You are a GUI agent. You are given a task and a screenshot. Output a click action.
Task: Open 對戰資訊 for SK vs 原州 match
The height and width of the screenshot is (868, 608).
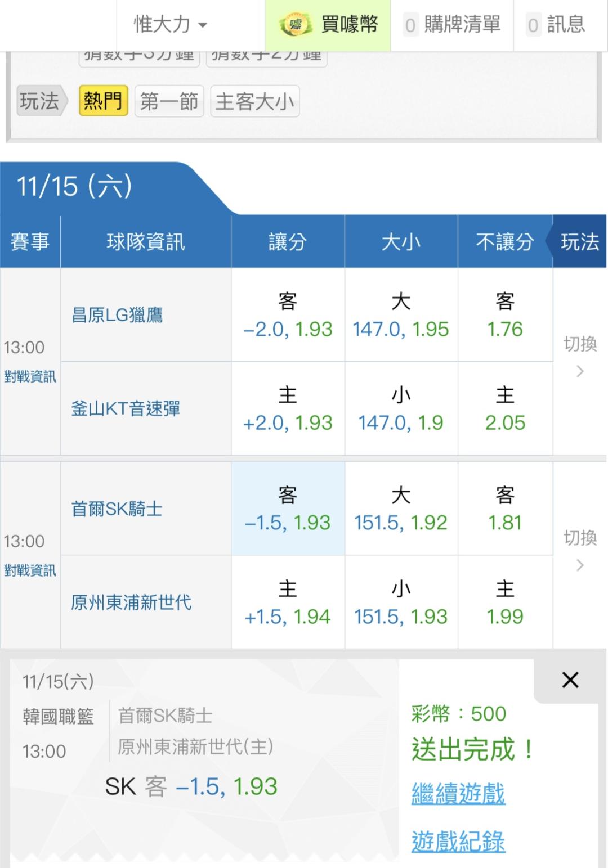[x=30, y=570]
